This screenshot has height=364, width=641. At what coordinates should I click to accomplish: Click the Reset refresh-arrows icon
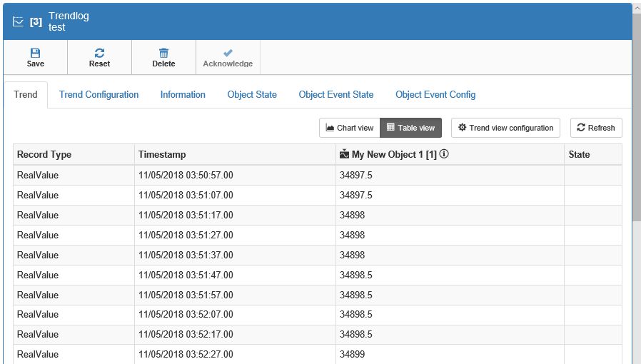99,53
